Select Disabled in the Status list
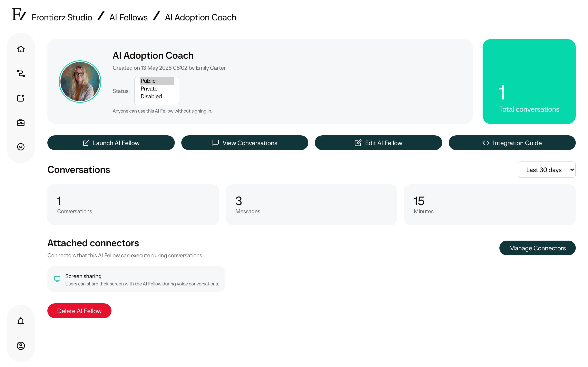 click(x=156, y=96)
